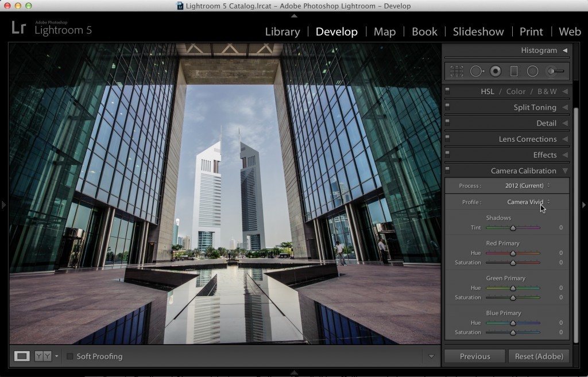
Task: Switch to the Library module
Action: (283, 32)
